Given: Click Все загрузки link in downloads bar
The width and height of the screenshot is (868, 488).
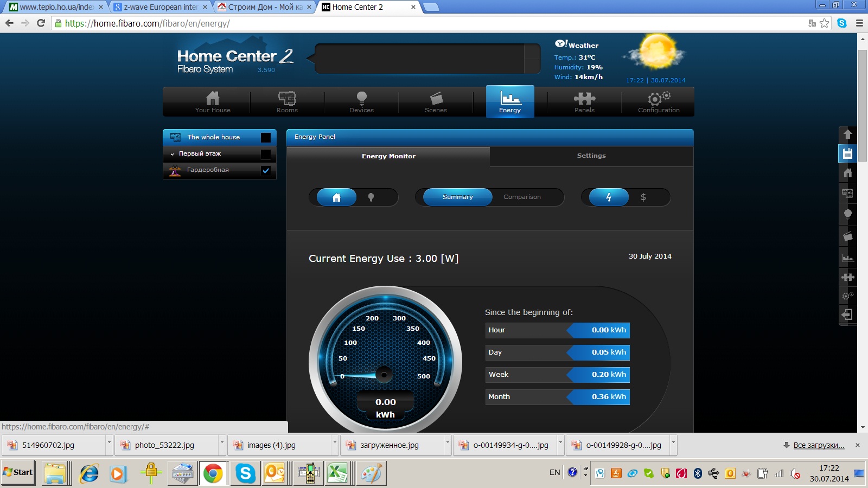Looking at the screenshot, I should coord(819,445).
